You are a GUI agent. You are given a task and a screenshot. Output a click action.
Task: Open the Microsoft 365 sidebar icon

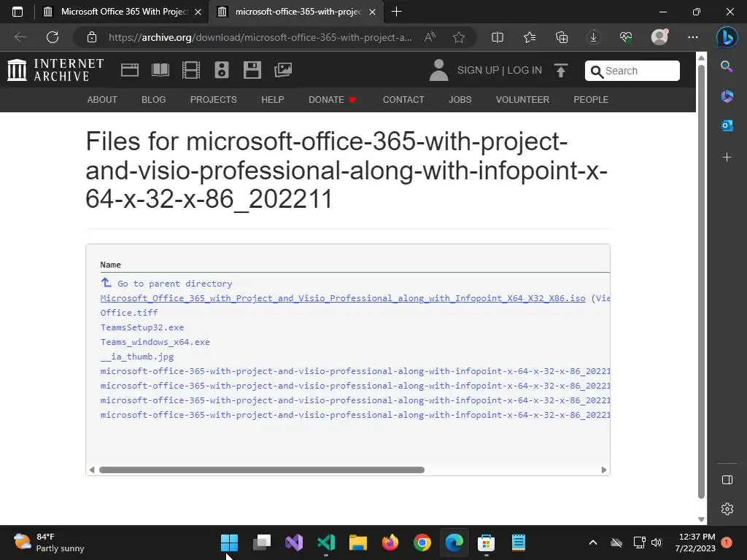tap(727, 96)
